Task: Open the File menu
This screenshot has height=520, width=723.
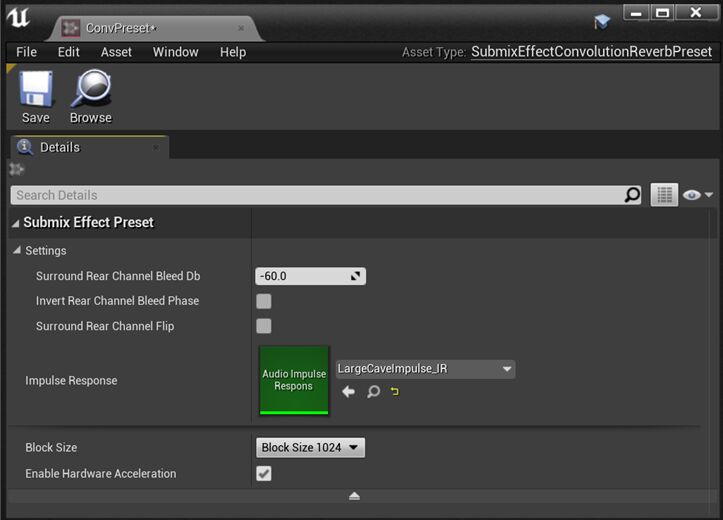Action: pos(26,52)
